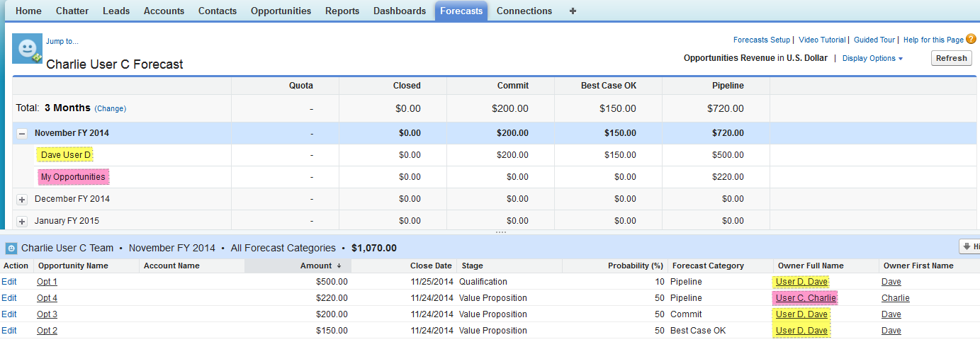
Task: Open the Opt 4 opportunity link
Action: click(47, 298)
